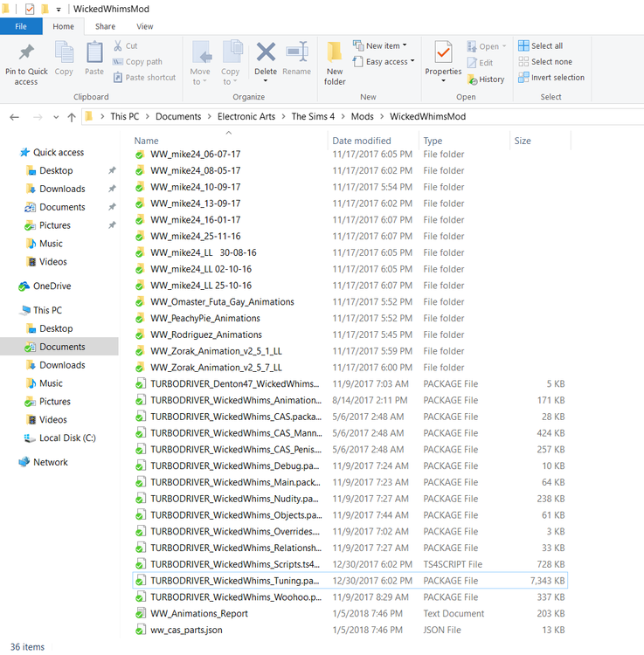The image size is (644, 655).
Task: Click Paste shortcut in ribbon
Action: pyautogui.click(x=144, y=78)
